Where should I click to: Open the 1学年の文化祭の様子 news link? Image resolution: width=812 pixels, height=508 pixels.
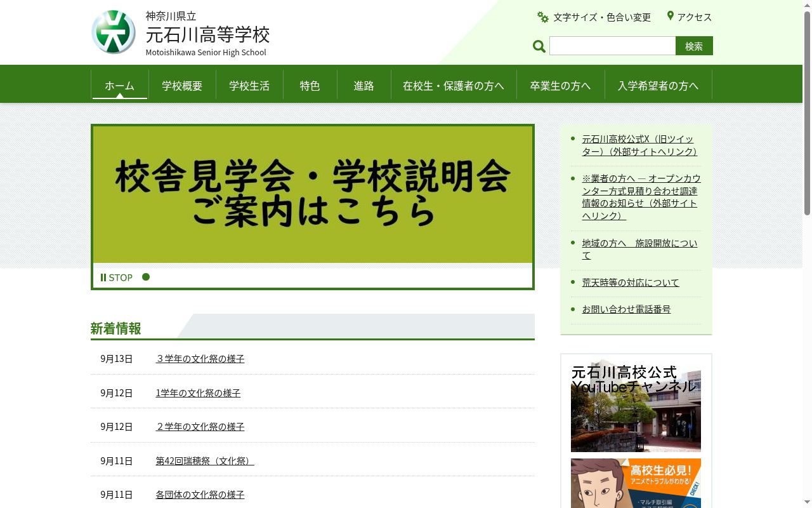tap(198, 393)
